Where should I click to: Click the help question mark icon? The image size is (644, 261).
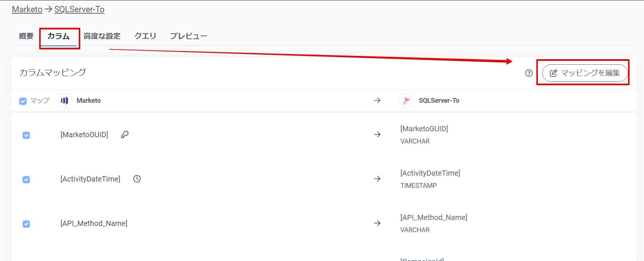(x=529, y=73)
